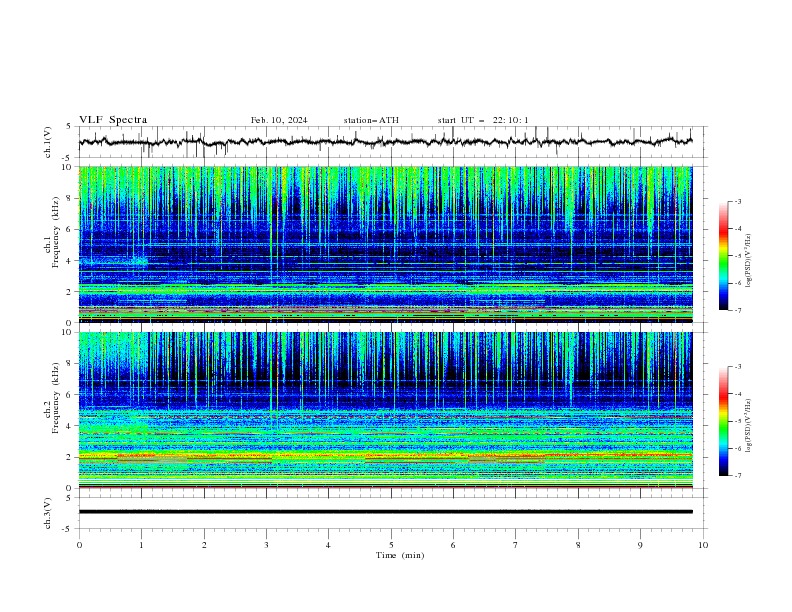
Task: Click the 'ch.3(V)' axis label
Action: (48, 513)
